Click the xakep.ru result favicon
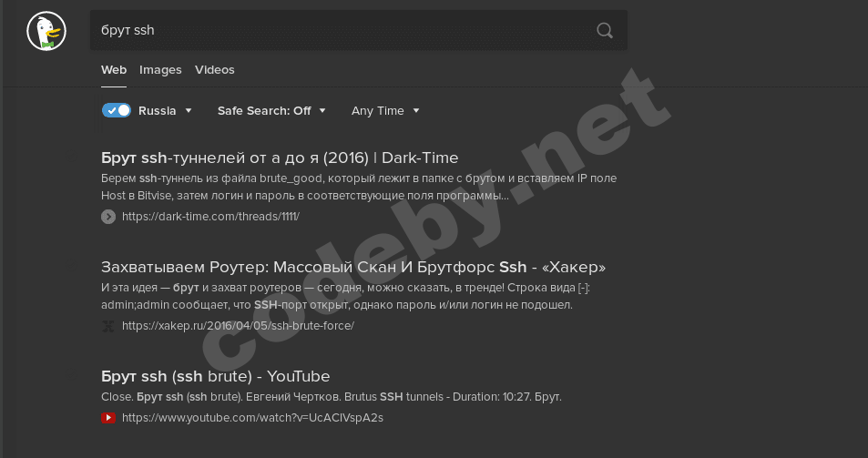Viewport: 868px width, 458px height. (108, 326)
